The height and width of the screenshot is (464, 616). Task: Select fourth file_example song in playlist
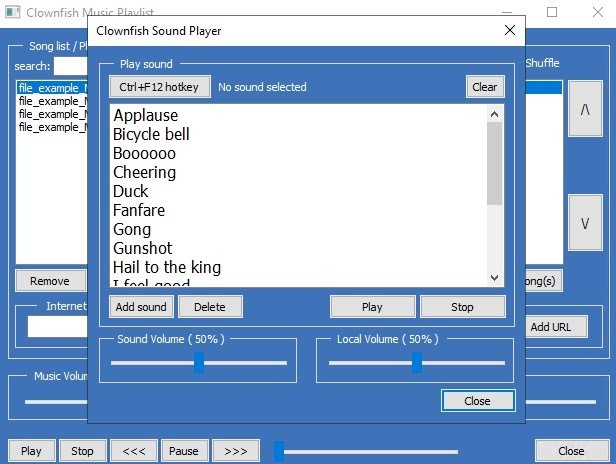(x=52, y=127)
